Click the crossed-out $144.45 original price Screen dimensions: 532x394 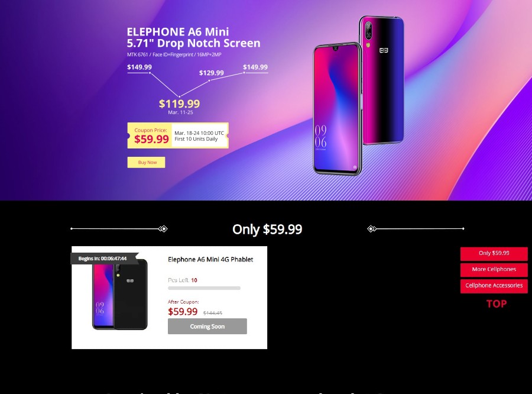[213, 313]
